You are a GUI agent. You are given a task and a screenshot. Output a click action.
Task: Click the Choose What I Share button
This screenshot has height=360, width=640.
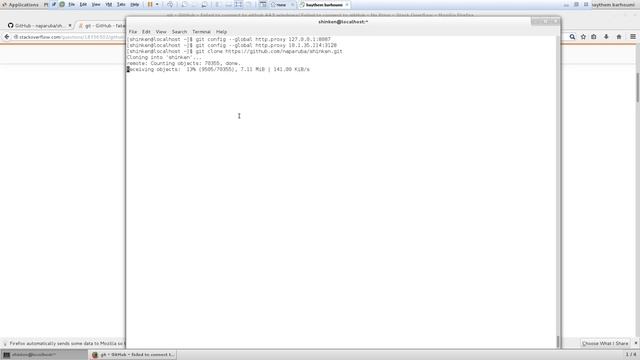(x=605, y=343)
